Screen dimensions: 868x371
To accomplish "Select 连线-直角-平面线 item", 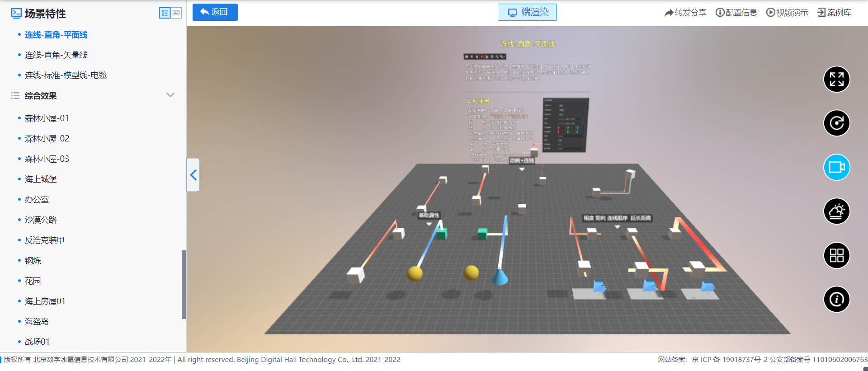I will coord(56,35).
